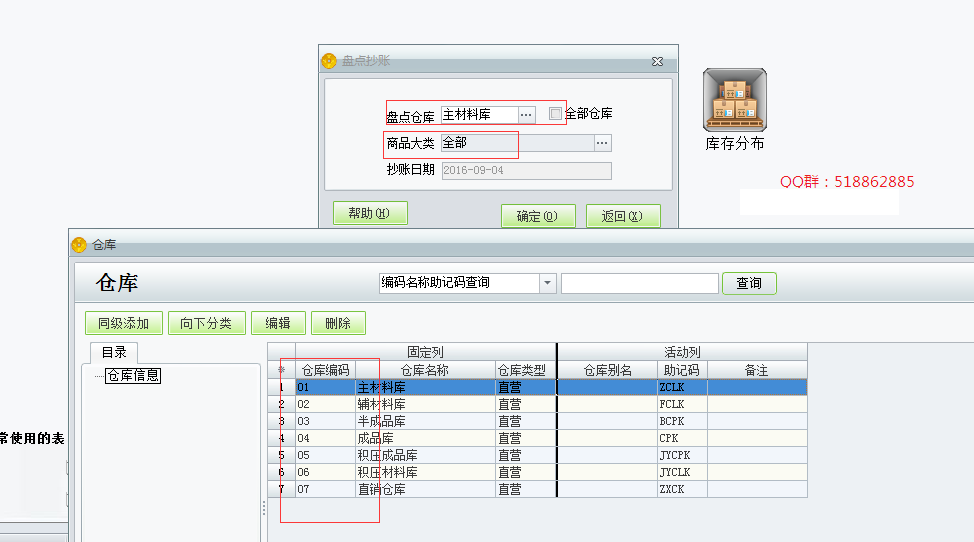Image resolution: width=974 pixels, height=542 pixels.
Task: Select 仓库信息 tree node
Action: [133, 375]
